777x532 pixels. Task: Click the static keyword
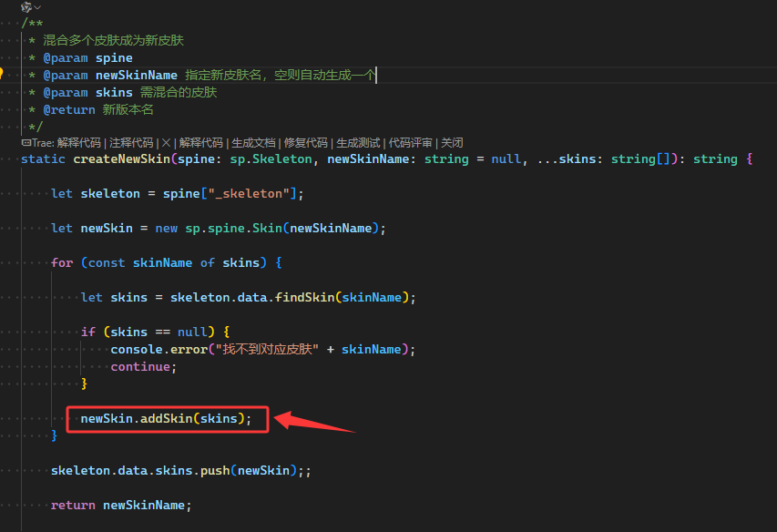tap(43, 159)
